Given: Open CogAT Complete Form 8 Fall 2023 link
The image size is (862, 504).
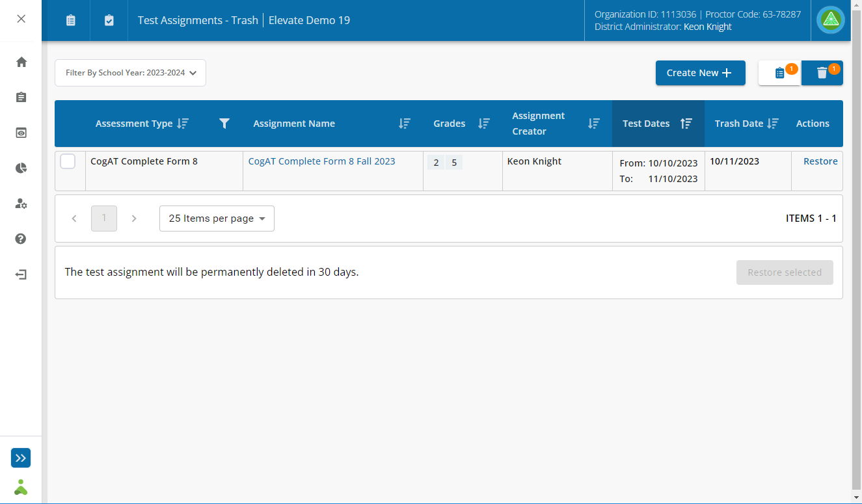Looking at the screenshot, I should click(x=321, y=161).
